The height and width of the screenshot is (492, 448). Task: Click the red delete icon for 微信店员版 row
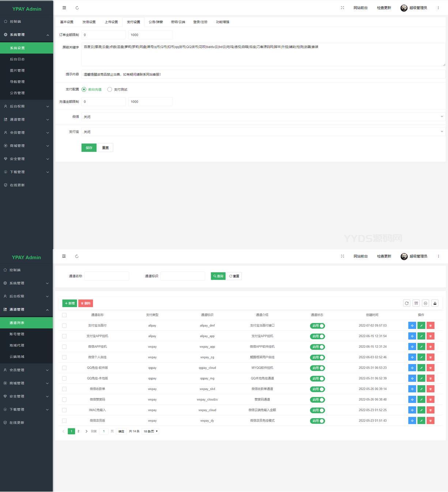(430, 421)
